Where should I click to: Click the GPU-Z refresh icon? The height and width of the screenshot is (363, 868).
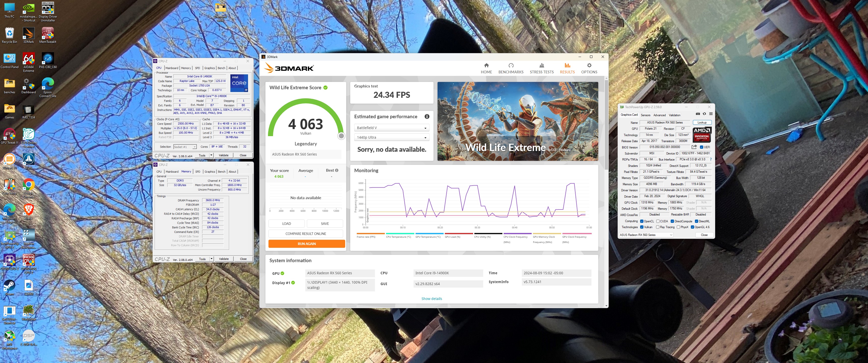pos(704,114)
